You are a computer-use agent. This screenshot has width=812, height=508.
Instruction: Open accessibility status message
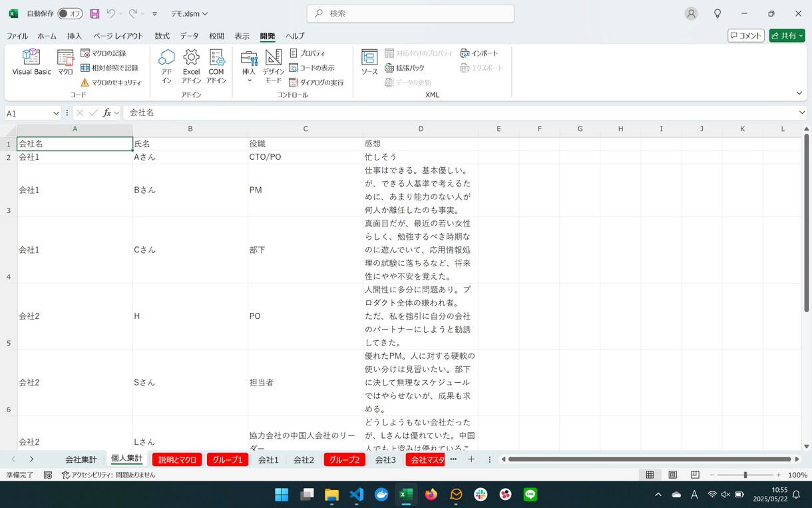(108, 475)
